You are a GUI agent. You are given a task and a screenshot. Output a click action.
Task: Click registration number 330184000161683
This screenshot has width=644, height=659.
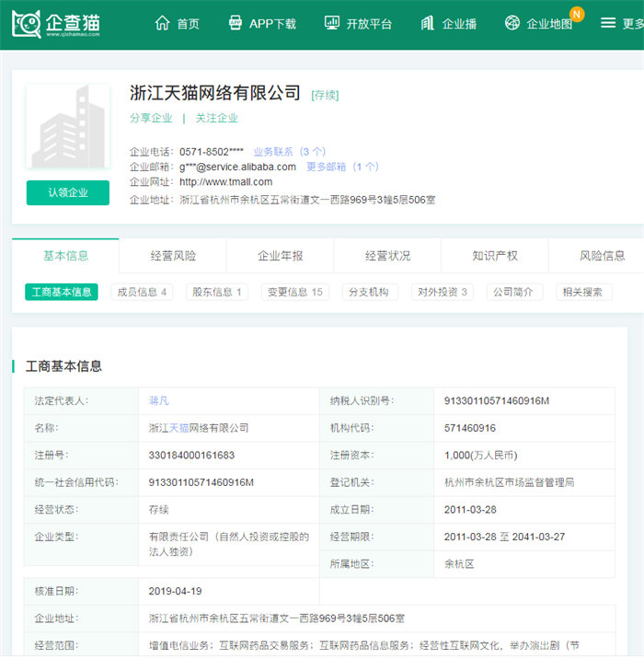pyautogui.click(x=191, y=456)
